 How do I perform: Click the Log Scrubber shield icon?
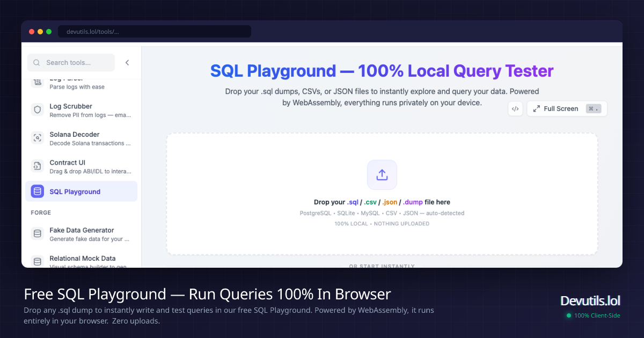[x=38, y=110]
